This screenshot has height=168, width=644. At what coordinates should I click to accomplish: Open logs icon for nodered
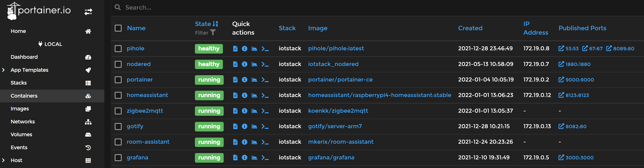click(235, 64)
